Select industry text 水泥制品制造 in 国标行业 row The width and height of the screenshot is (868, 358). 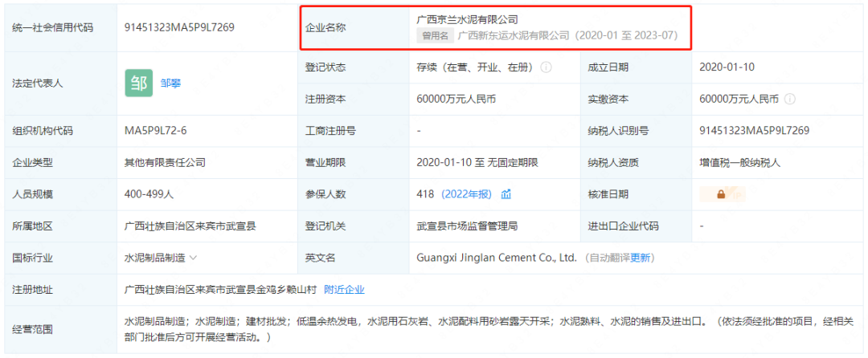pos(155,258)
